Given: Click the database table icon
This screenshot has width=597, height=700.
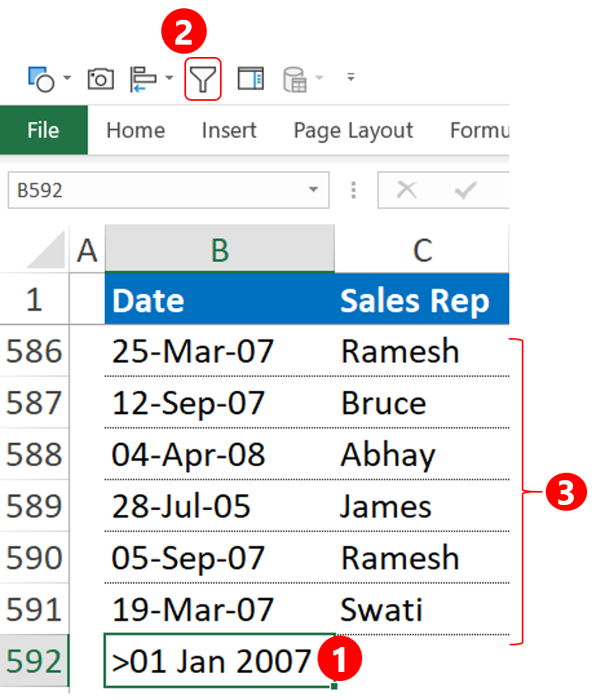Looking at the screenshot, I should coord(294,79).
